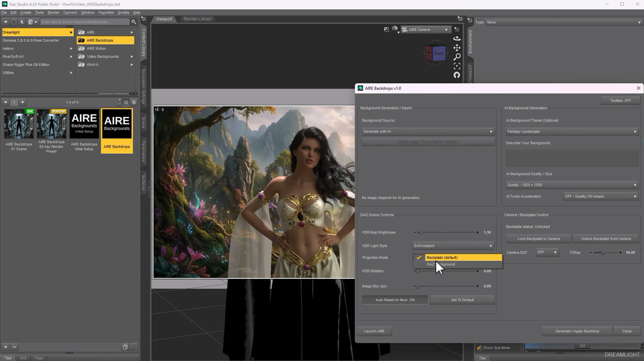This screenshot has width=644, height=361.
Task: Open the viewport draw style icon menu
Action: click(395, 30)
